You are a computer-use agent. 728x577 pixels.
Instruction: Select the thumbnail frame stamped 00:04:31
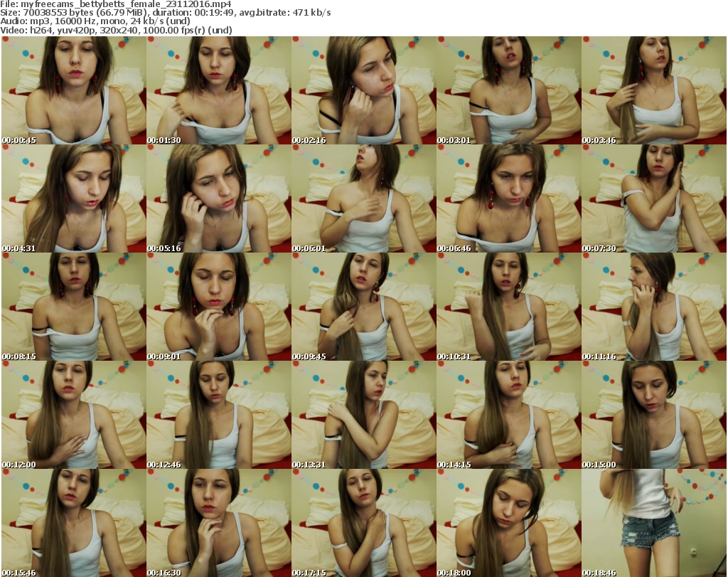tap(74, 198)
